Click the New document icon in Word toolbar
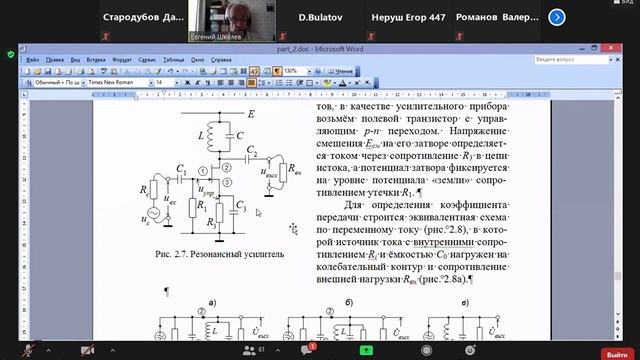Screen dimensions: 640x360 click(x=27, y=71)
